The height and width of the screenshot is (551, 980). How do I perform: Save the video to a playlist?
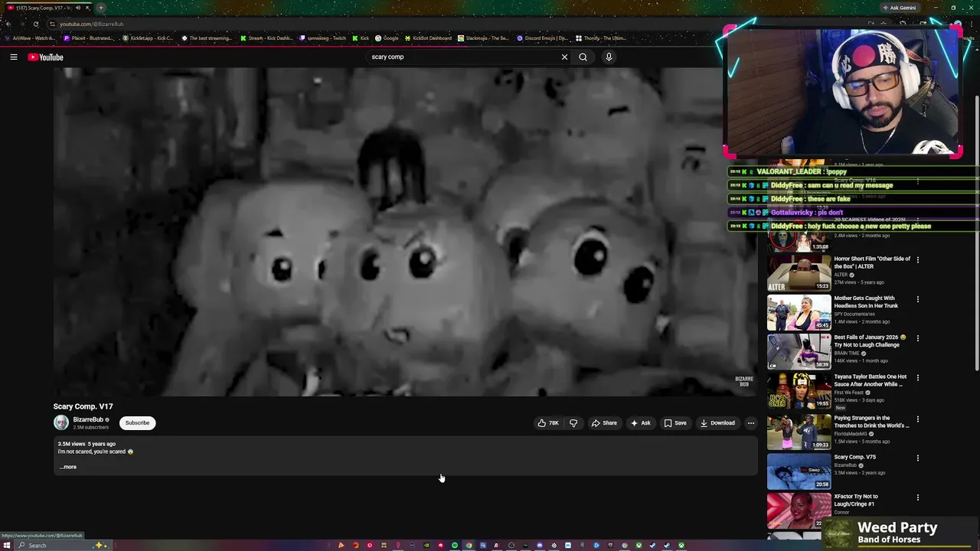pos(675,422)
